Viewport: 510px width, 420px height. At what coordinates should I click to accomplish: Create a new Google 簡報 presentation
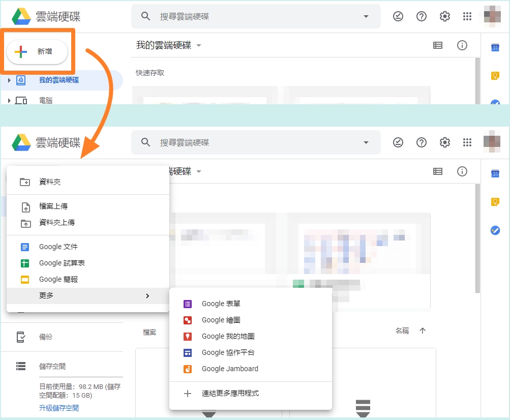[x=88, y=280]
